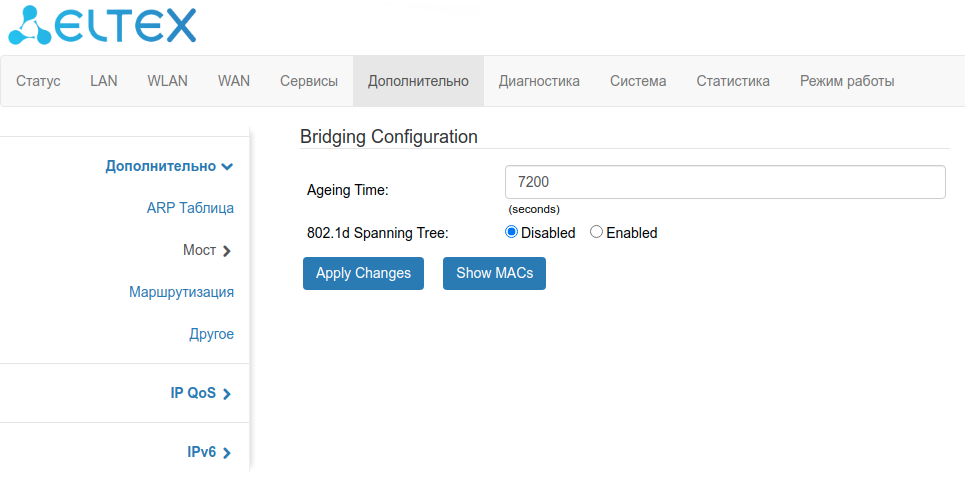
Task: Expand the IPv6 sidebar section
Action: (209, 452)
